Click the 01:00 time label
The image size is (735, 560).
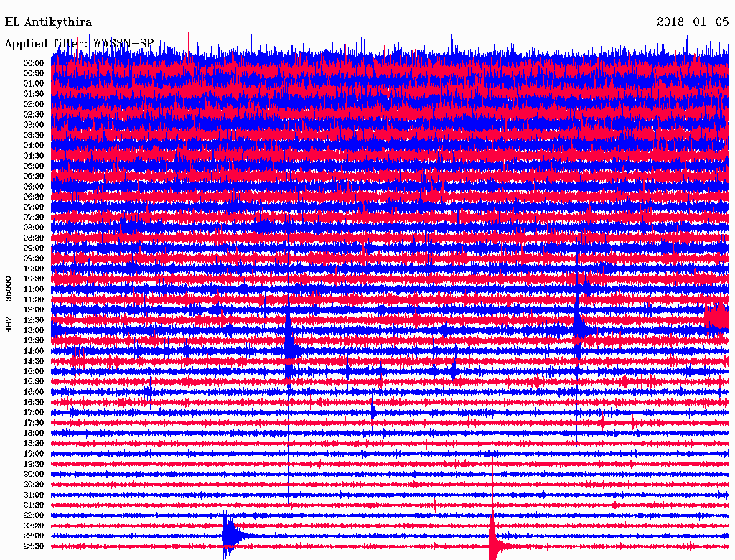(x=34, y=83)
